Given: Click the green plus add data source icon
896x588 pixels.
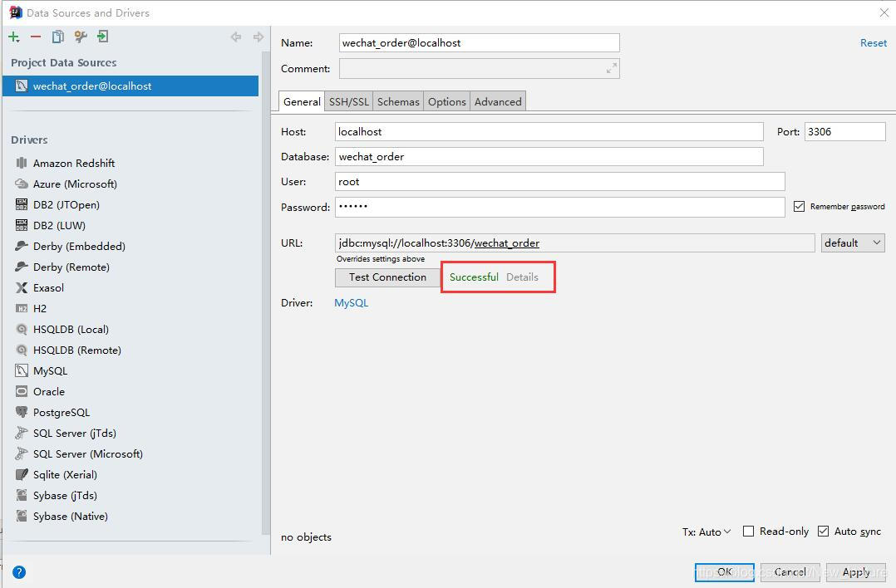Looking at the screenshot, I should click(14, 37).
